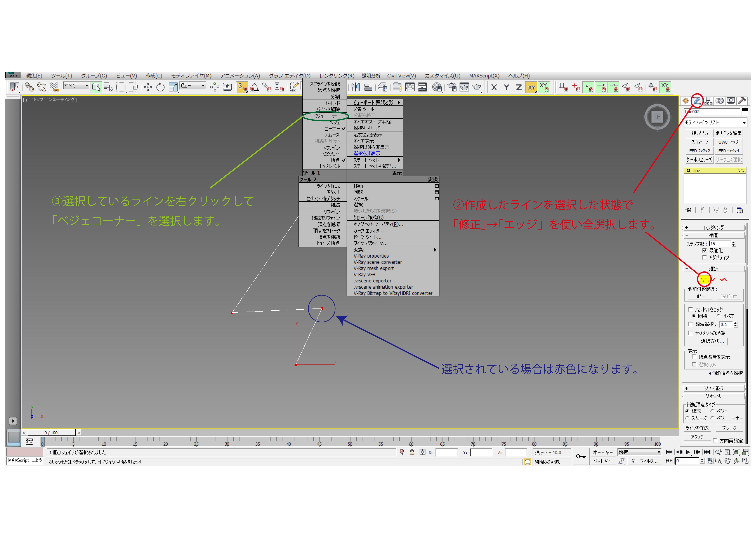Open the Modify command panel tab
The image size is (756, 538).
[x=697, y=101]
